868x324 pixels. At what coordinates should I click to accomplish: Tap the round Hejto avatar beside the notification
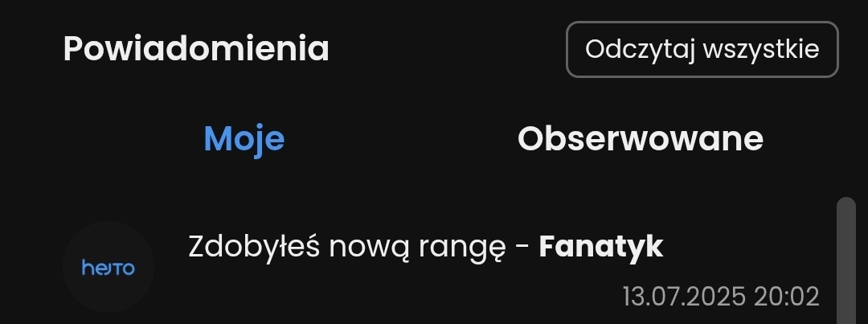click(x=108, y=267)
